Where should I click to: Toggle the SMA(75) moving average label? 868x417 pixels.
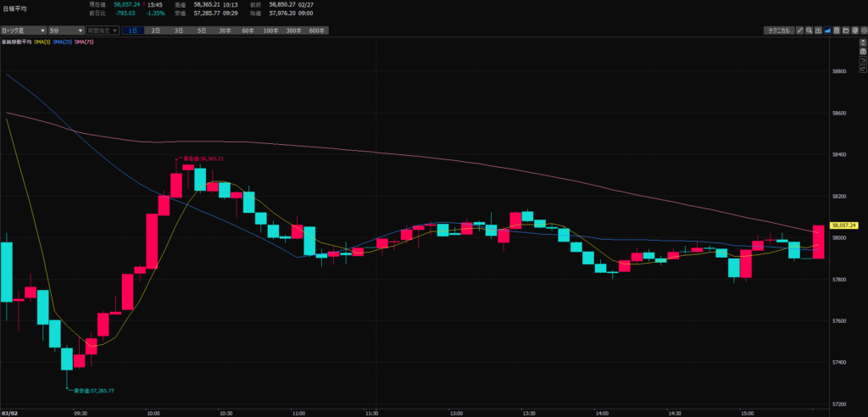84,42
